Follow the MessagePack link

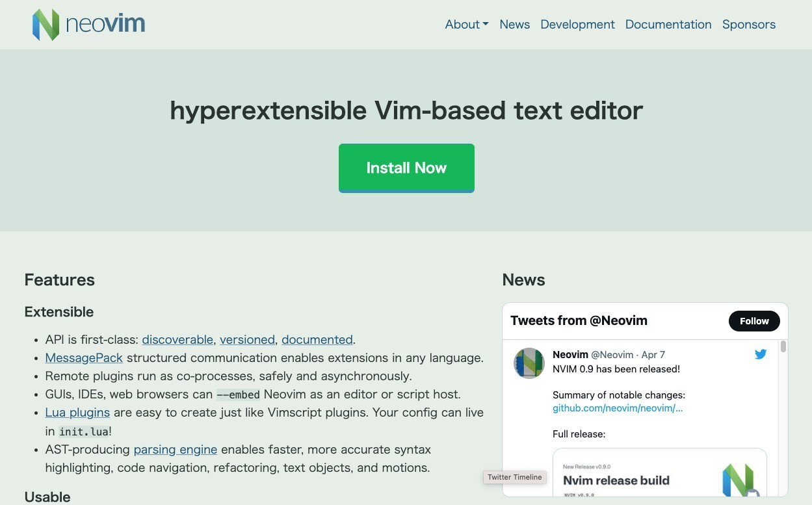click(x=83, y=357)
